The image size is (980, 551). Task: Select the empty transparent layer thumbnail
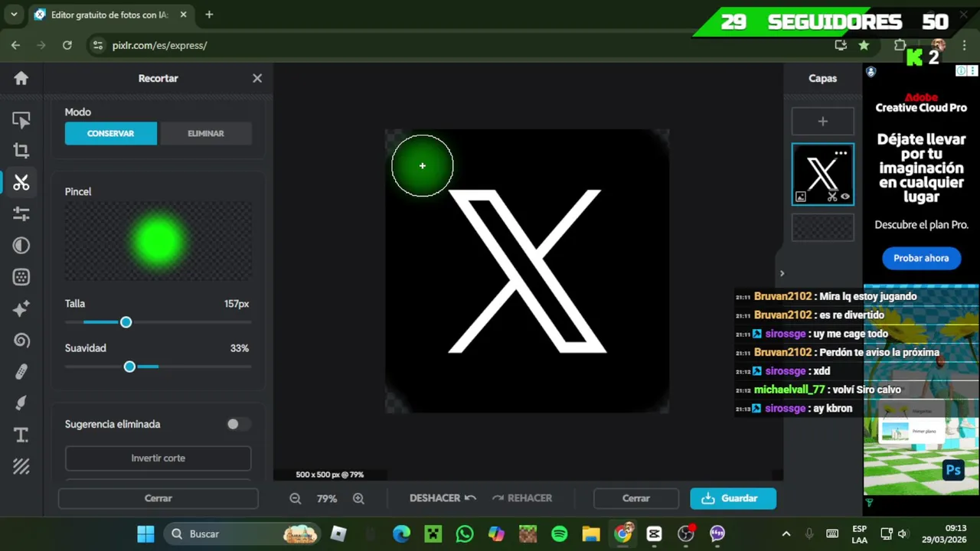pos(823,227)
